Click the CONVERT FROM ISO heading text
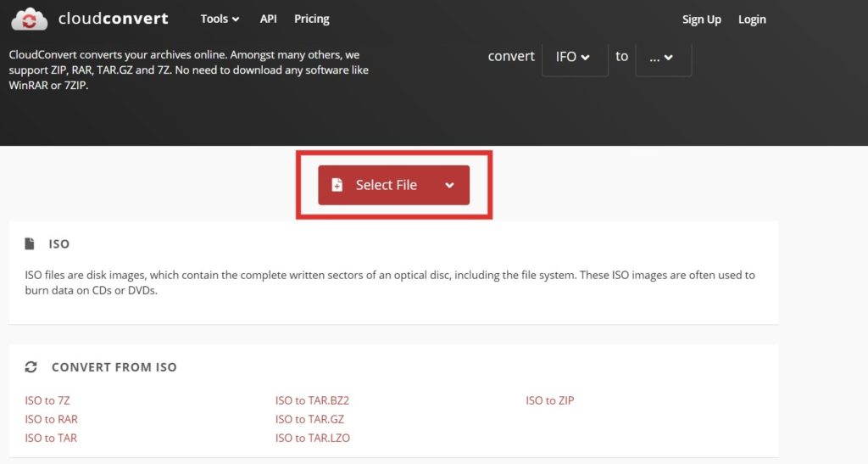 point(114,367)
